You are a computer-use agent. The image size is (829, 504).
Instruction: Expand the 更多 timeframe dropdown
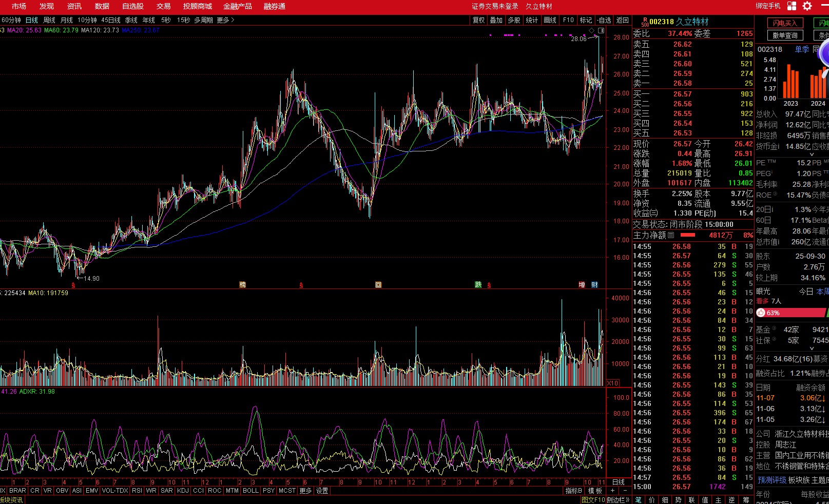[x=225, y=20]
